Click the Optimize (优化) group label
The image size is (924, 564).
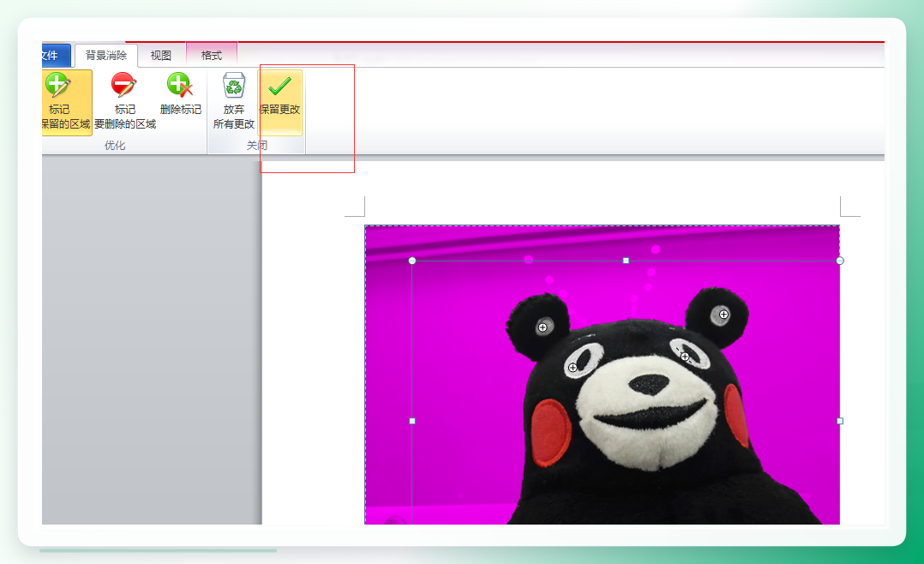tap(115, 146)
